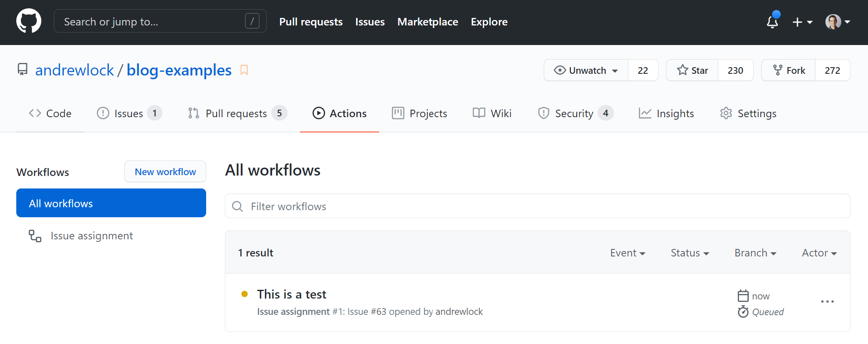Switch to the Code tab

click(50, 113)
